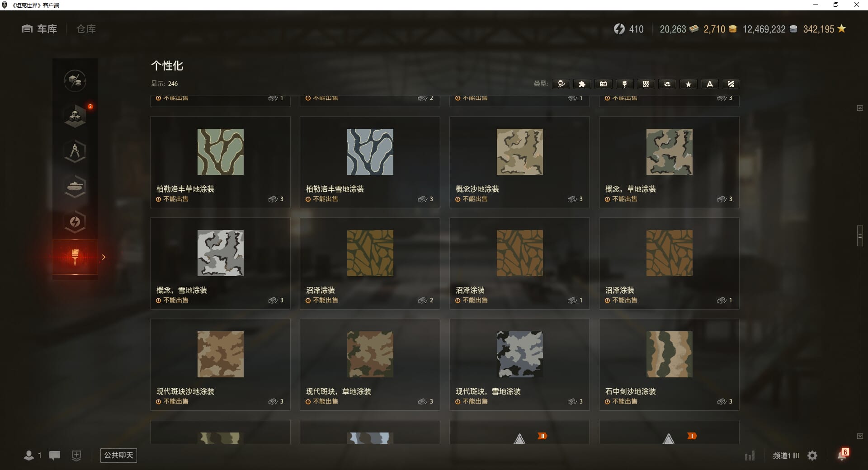Viewport: 868px width, 470px height.
Task: Open the notification bell with 6 alerts
Action: point(842,455)
